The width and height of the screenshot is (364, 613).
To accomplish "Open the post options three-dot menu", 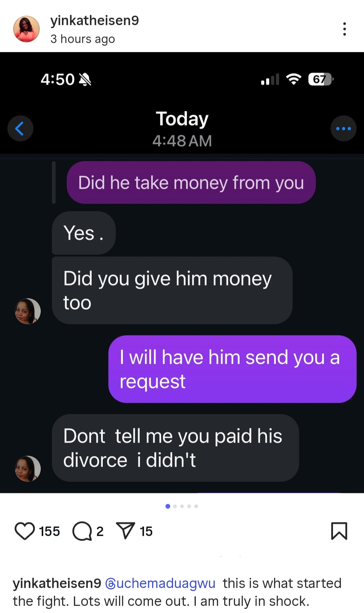I will tap(344, 29).
